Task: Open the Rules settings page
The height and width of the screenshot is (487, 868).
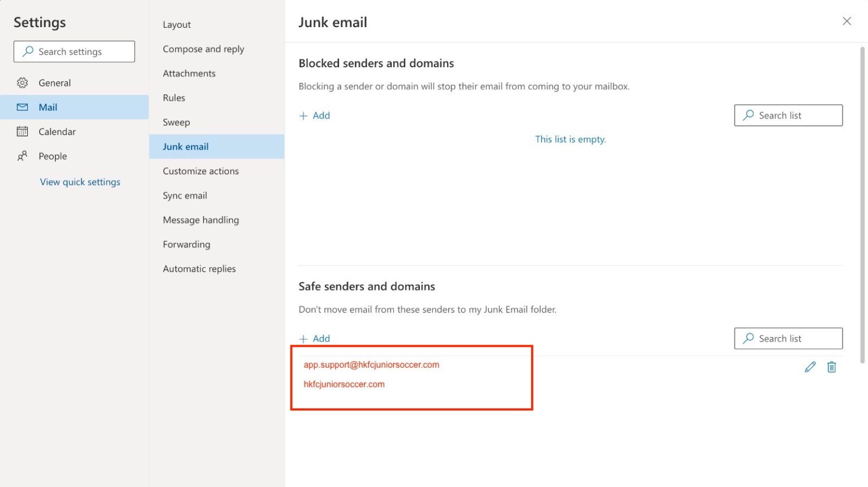Action: pos(174,98)
